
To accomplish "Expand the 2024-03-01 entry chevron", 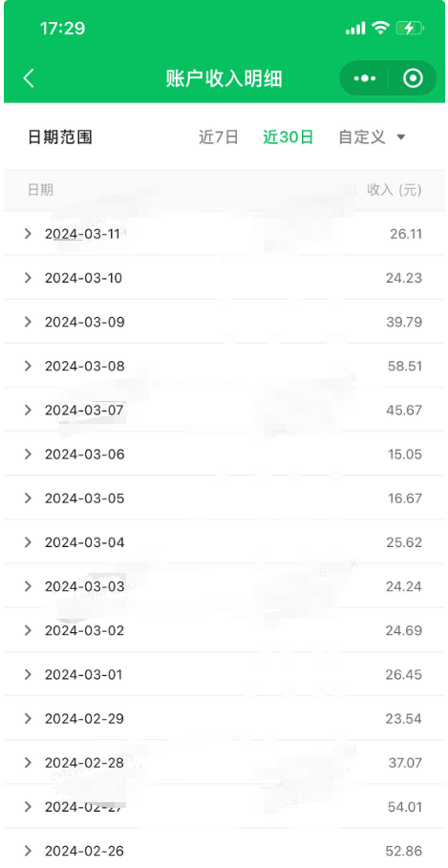I will point(29,675).
